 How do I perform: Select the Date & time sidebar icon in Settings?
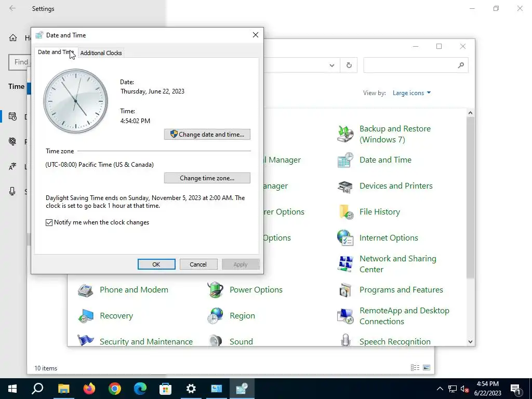click(12, 117)
